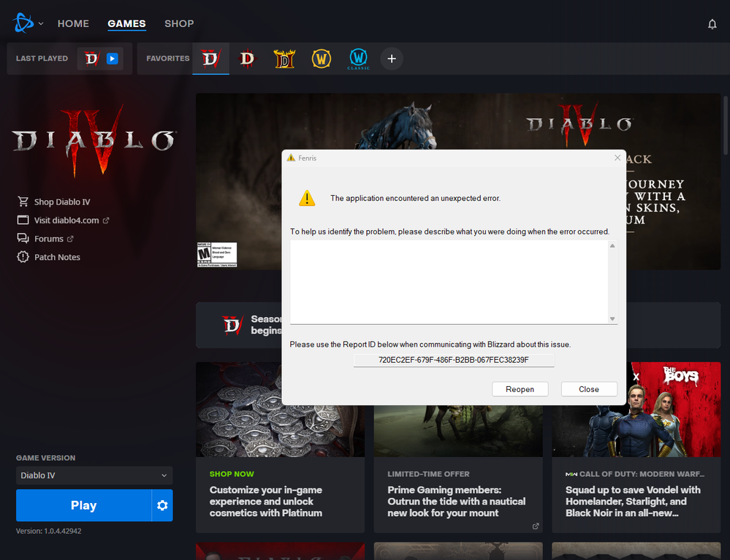730x560 pixels.
Task: Click the Fenris title bar warning icon
Action: (x=291, y=158)
